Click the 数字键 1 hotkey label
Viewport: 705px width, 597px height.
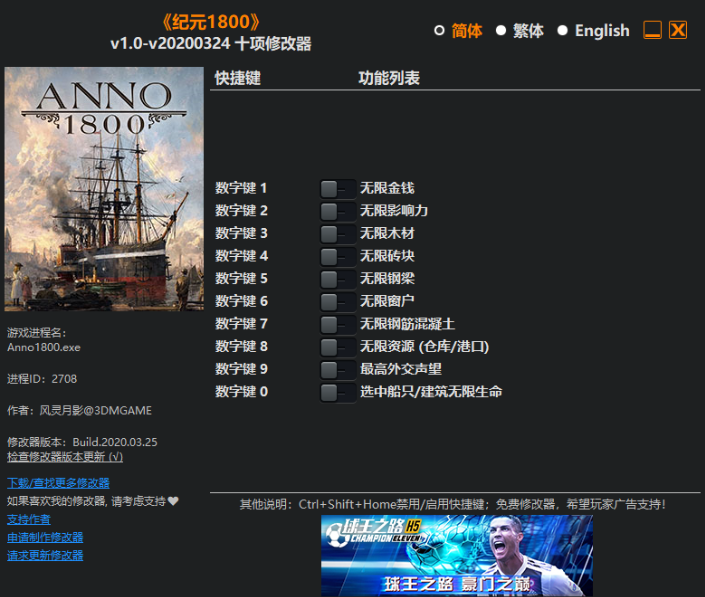pyautogui.click(x=241, y=188)
